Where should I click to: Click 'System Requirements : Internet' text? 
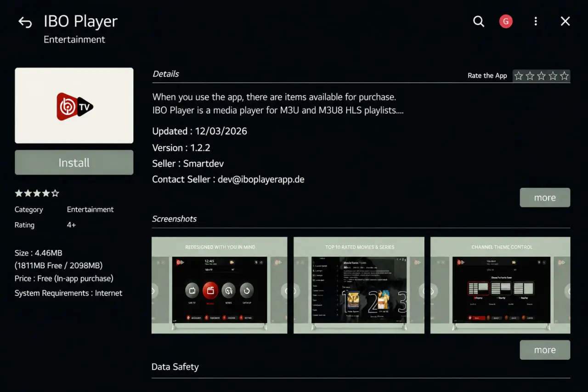tap(68, 293)
